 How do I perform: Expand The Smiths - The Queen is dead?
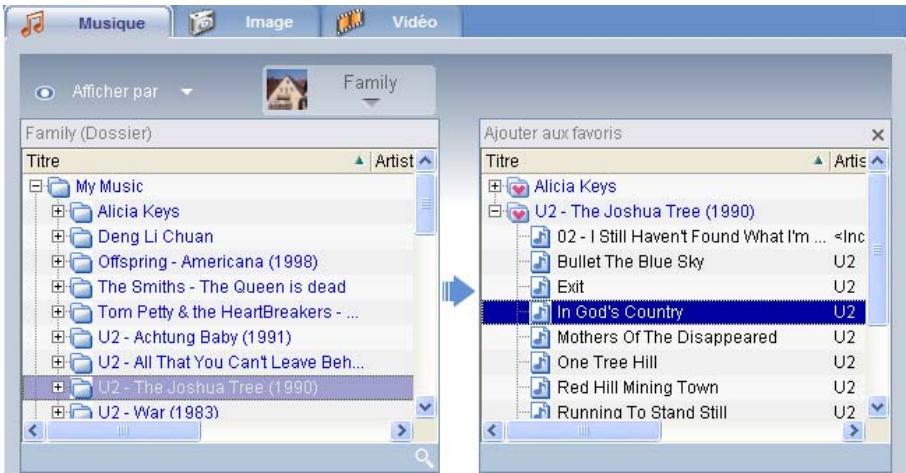[58, 286]
